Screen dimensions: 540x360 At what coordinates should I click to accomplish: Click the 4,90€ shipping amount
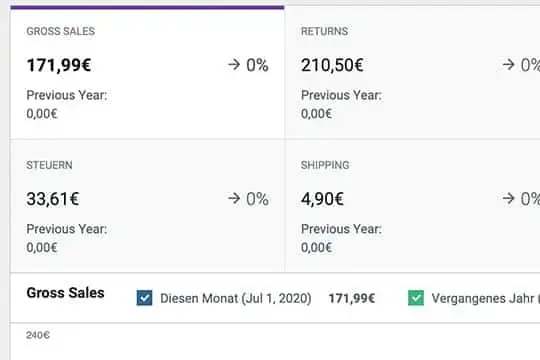322,199
